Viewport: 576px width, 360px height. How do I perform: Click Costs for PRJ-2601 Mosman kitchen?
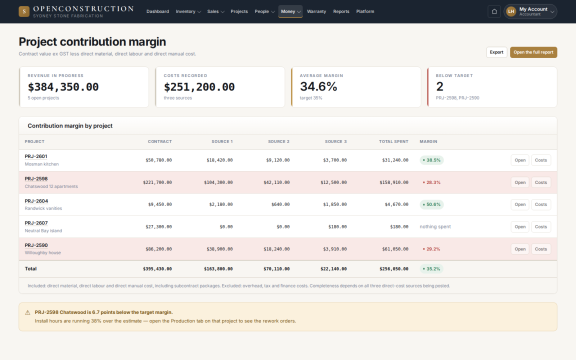tap(541, 160)
